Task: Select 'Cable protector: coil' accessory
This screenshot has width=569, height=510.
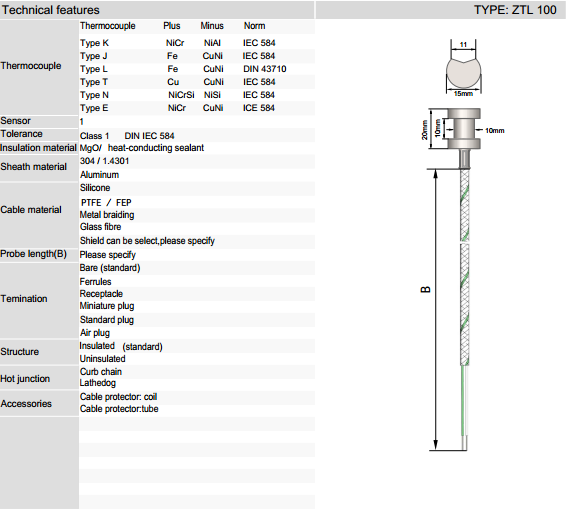Action: (x=118, y=397)
